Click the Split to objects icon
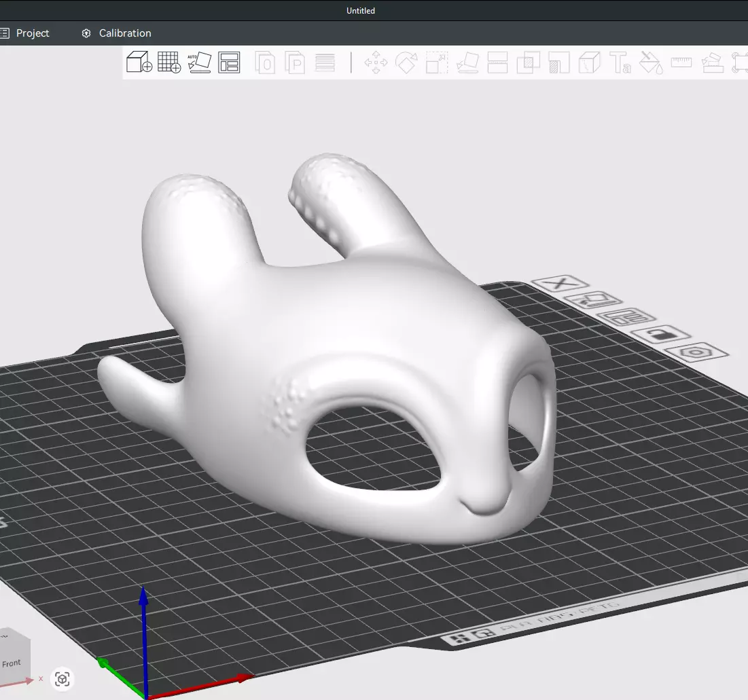The height and width of the screenshot is (700, 748). (x=265, y=62)
